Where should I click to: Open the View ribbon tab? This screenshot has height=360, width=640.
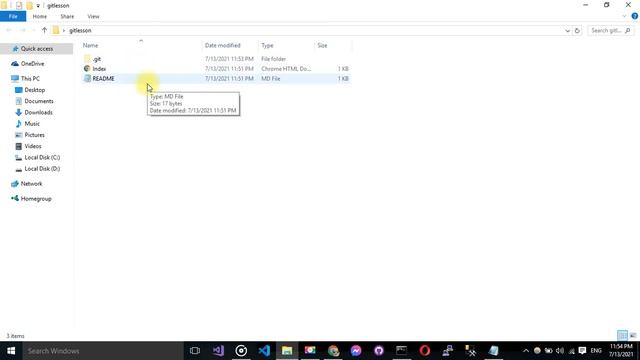click(93, 16)
